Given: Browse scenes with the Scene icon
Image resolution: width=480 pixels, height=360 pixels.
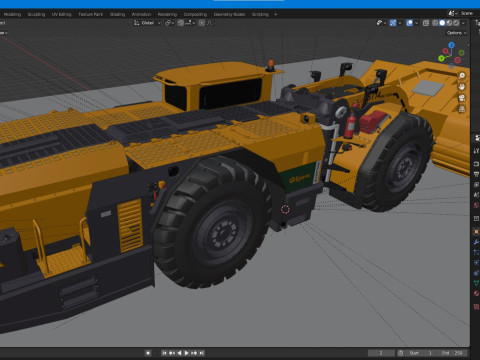Looking at the screenshot, I should (453, 13).
